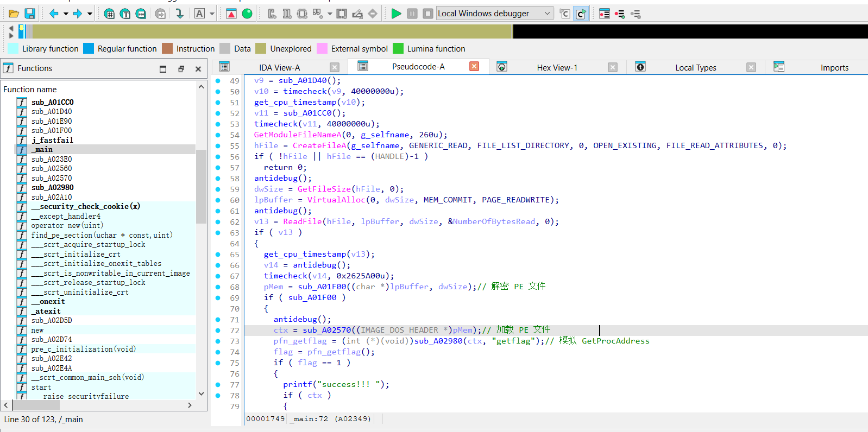The height and width of the screenshot is (432, 868).
Task: Click sub_A02570 call on line 72
Action: coord(327,330)
